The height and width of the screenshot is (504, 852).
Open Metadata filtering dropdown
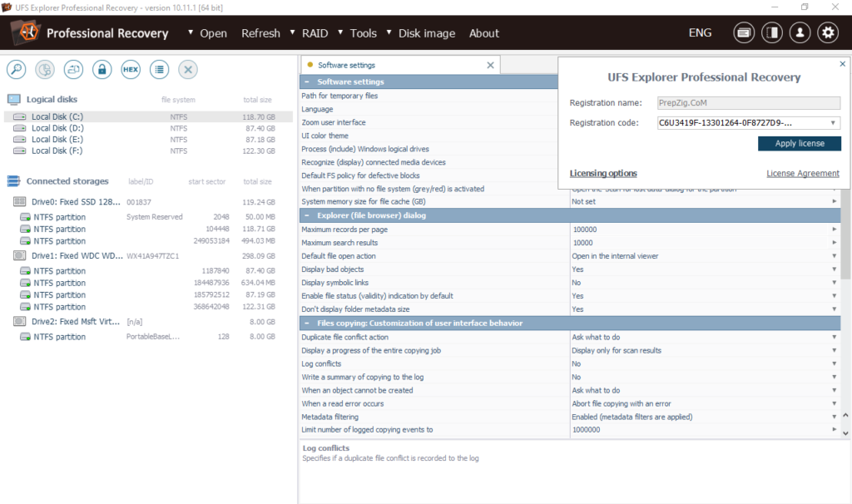point(834,417)
